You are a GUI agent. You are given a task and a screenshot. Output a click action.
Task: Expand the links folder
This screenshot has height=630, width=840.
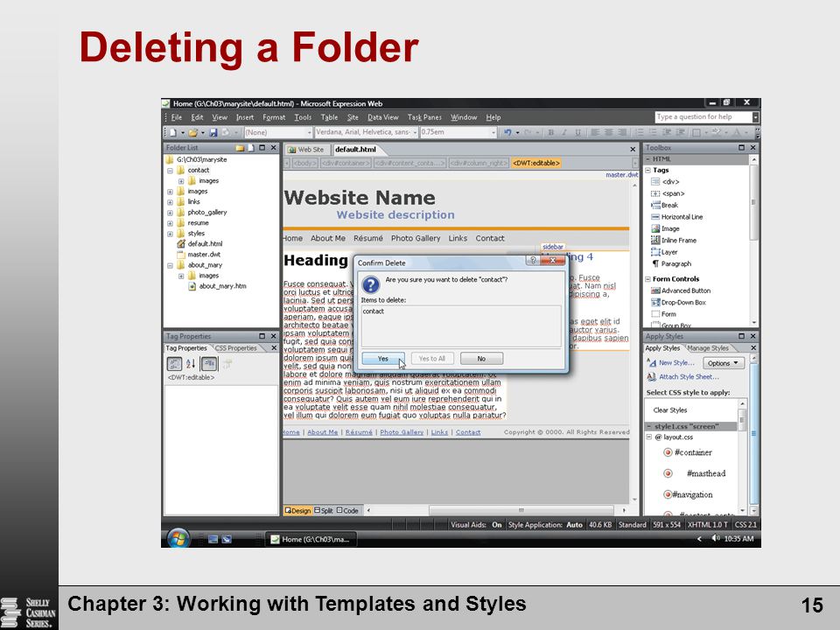click(170, 202)
